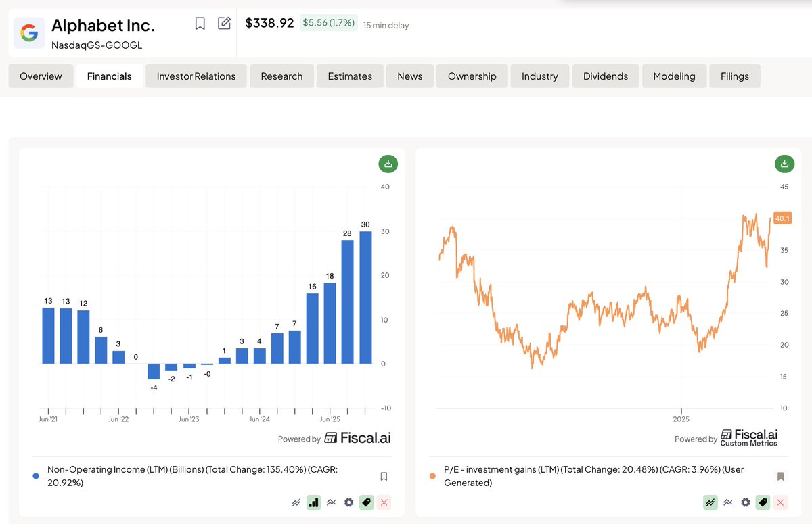Click the Jun '25 axis label
Screen dimensions: 812x524
coord(330,419)
